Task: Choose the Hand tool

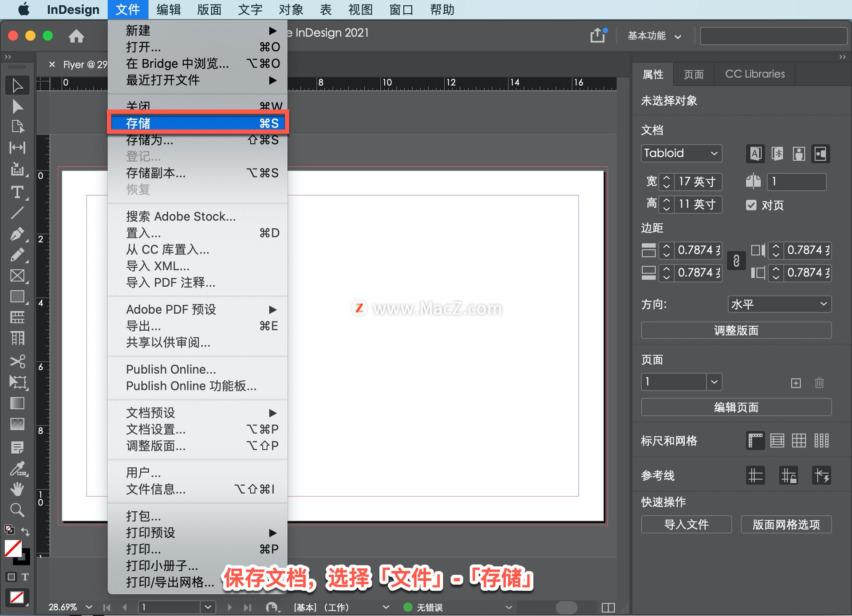Action: [x=17, y=489]
